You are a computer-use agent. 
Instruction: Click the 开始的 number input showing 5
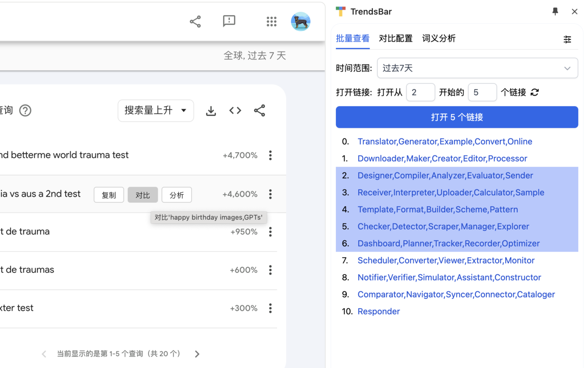click(x=482, y=92)
